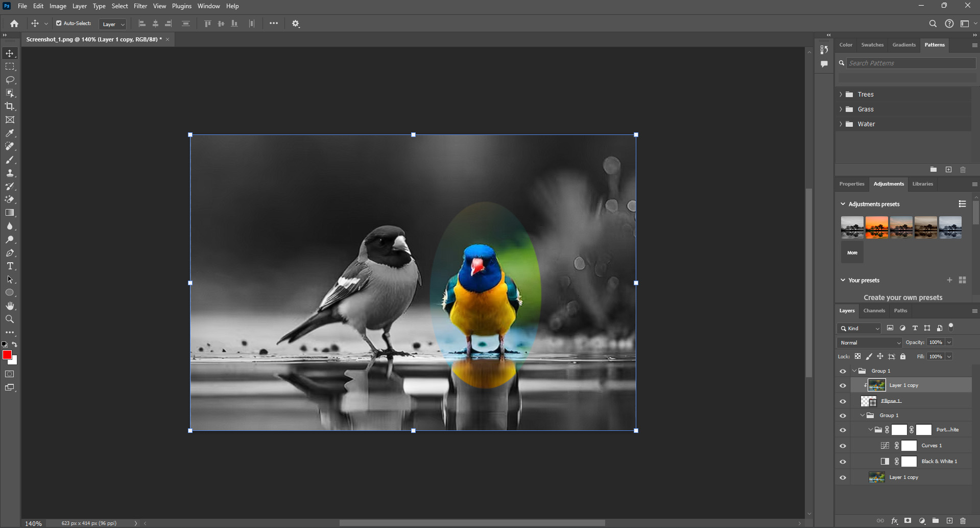Expand the Water pattern folder
The width and height of the screenshot is (980, 528).
[841, 124]
